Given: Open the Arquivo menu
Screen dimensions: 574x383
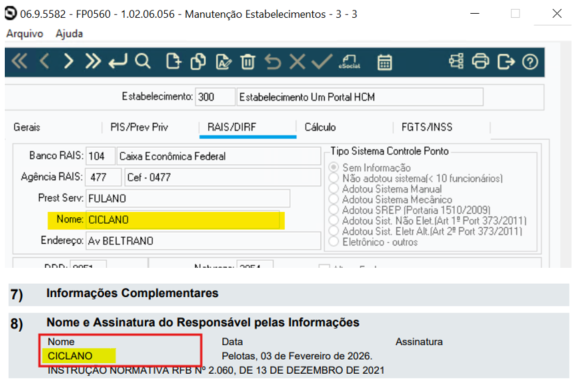Looking at the screenshot, I should [25, 34].
